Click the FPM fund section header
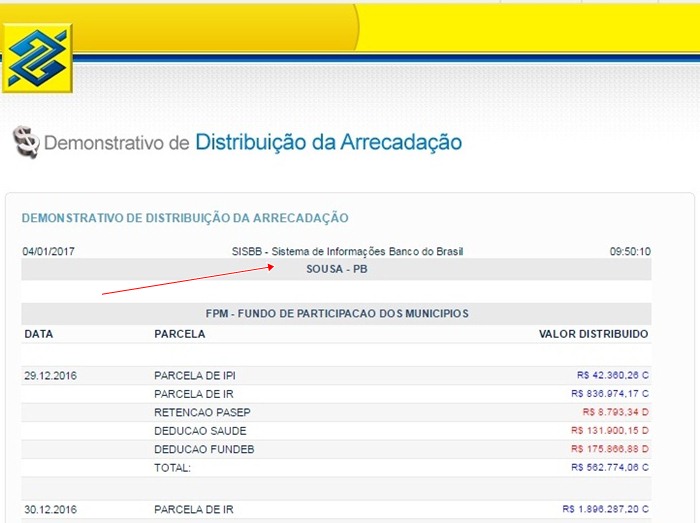The width and height of the screenshot is (700, 523). (337, 313)
